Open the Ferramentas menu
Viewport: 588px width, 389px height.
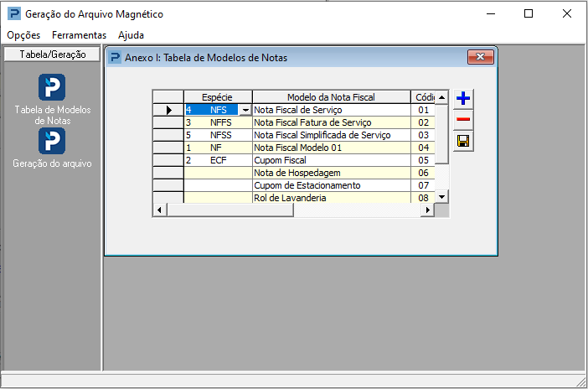(x=79, y=35)
